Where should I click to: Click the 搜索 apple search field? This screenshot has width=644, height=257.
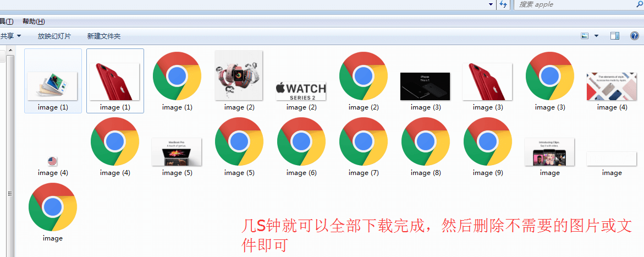[579, 4]
